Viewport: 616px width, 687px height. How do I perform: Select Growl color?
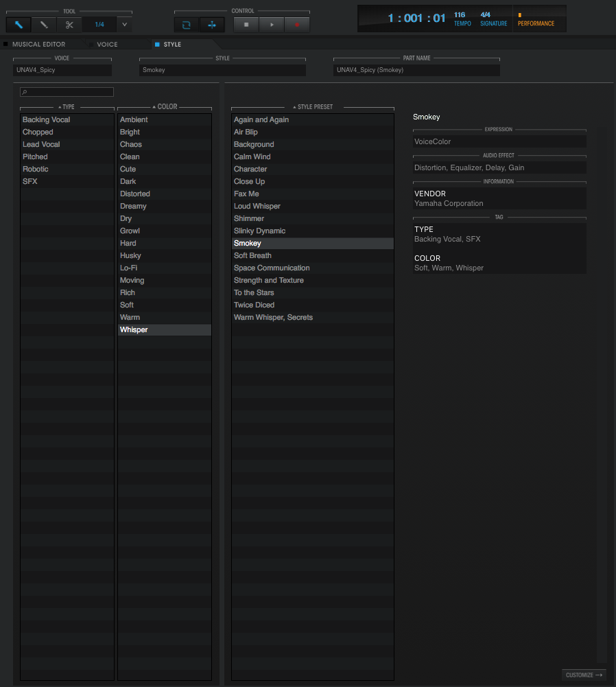point(165,231)
